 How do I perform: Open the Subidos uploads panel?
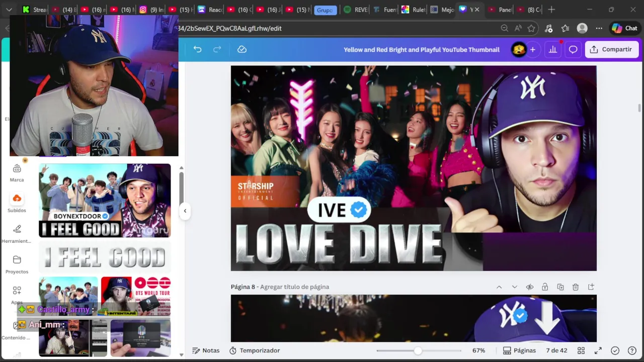tap(17, 203)
